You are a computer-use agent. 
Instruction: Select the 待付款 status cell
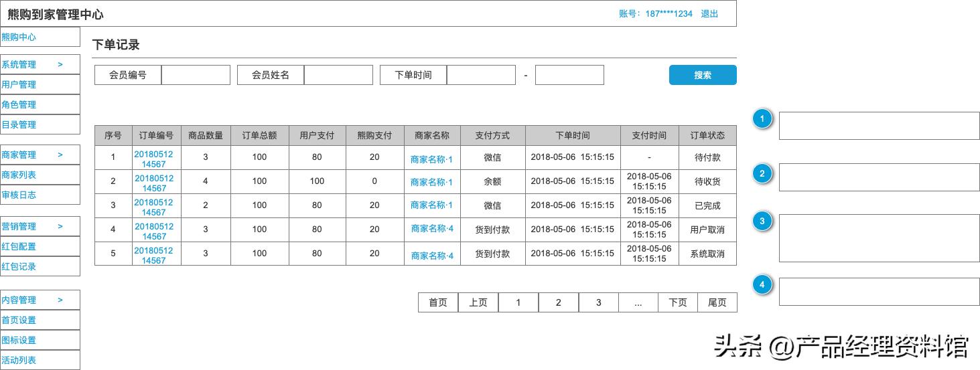707,158
